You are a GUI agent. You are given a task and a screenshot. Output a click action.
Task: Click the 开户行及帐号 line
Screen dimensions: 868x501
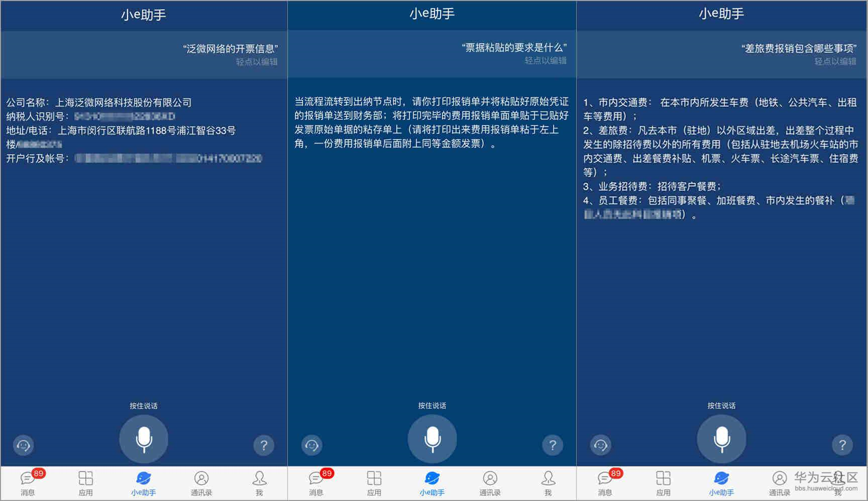(x=134, y=159)
